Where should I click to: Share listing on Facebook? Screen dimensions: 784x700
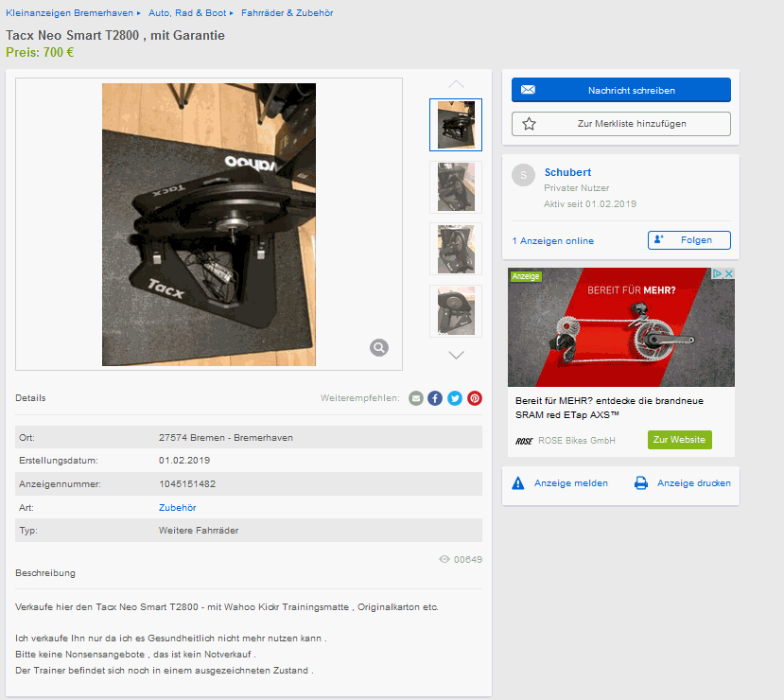point(435,398)
